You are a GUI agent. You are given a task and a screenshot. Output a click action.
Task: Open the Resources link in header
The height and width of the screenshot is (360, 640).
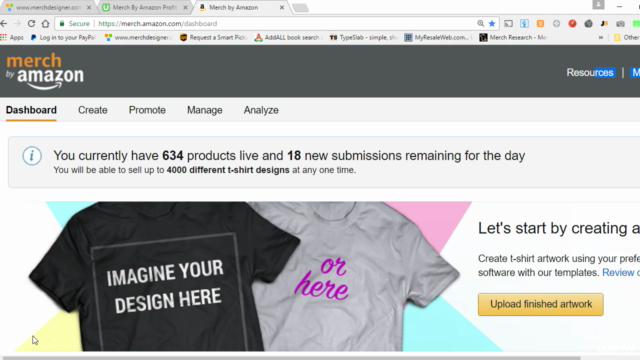[590, 73]
